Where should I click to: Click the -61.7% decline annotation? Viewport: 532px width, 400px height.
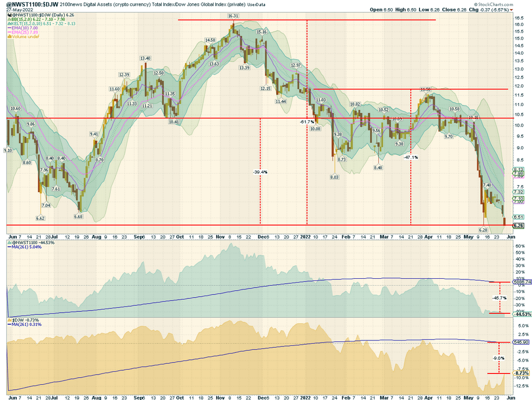(x=307, y=122)
